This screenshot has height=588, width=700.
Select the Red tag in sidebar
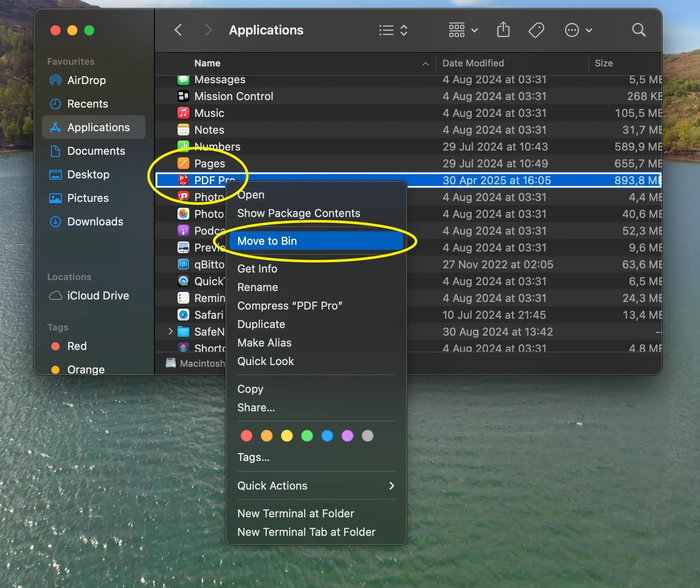point(94,346)
